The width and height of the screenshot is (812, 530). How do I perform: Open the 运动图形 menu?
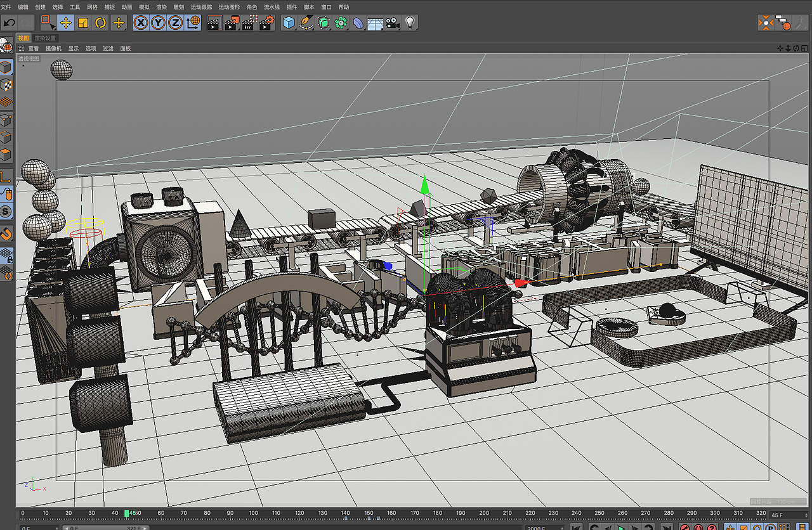click(x=229, y=7)
